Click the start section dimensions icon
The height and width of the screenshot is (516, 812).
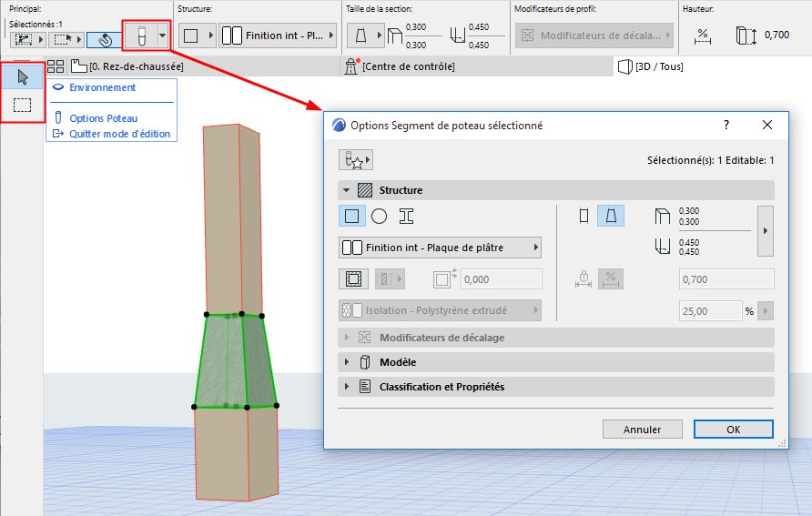click(x=663, y=216)
